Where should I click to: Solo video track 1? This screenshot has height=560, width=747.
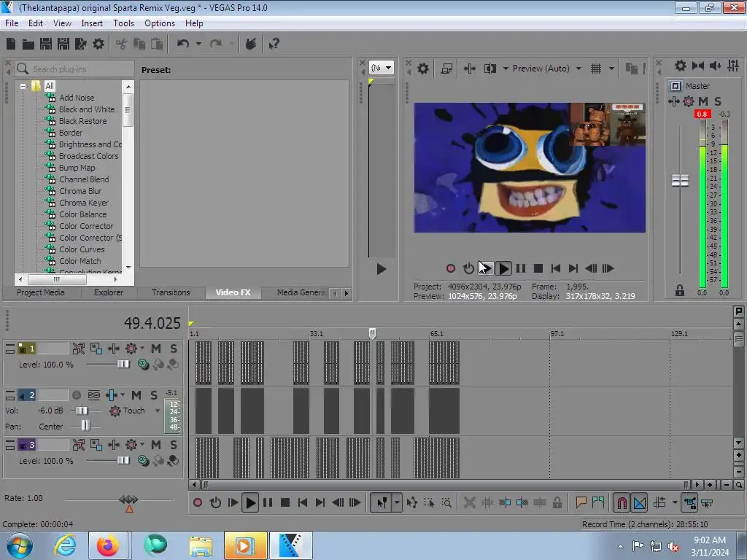(x=174, y=349)
